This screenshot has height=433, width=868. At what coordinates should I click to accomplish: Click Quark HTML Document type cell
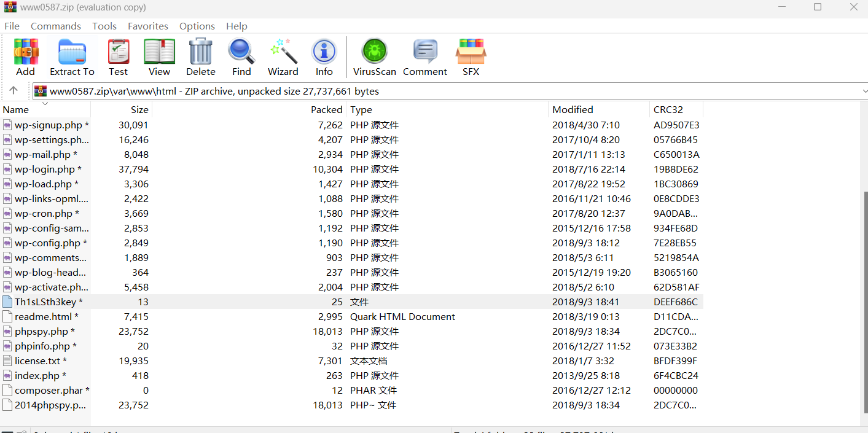click(402, 316)
